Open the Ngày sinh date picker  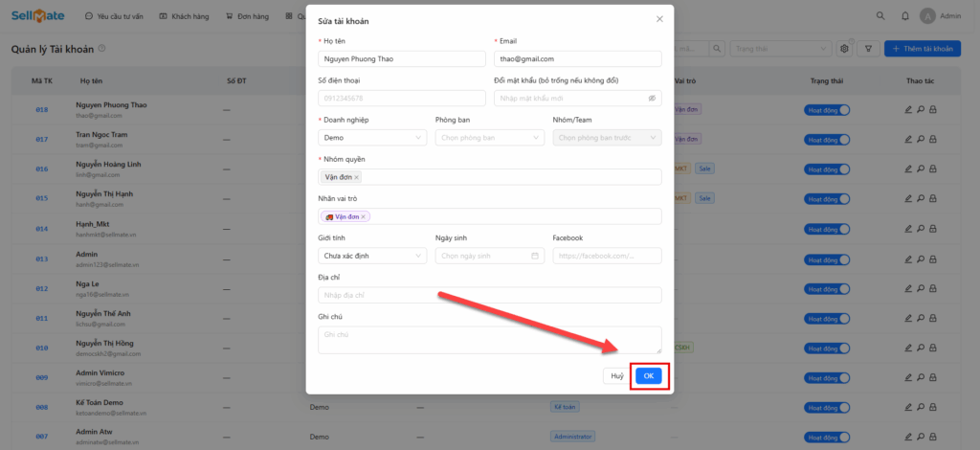[x=490, y=256]
